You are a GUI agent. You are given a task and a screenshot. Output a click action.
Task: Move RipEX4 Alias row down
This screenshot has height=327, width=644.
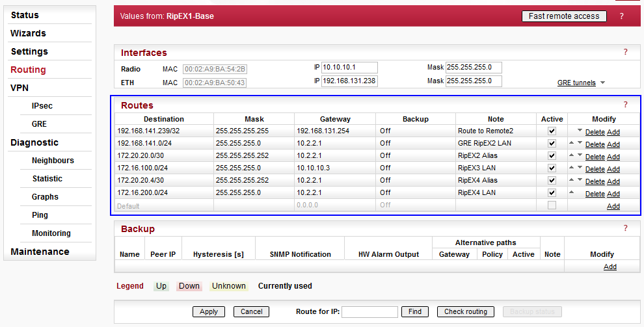tap(580, 179)
